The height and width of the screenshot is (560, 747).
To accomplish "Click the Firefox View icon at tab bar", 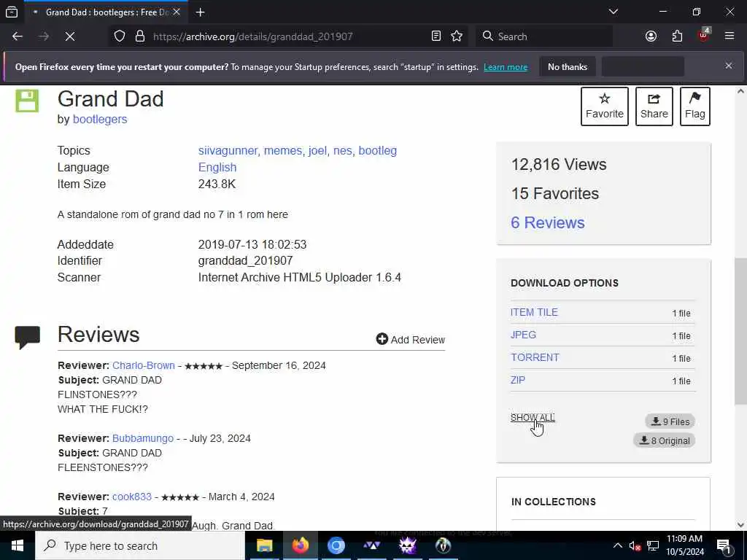I will click(12, 12).
